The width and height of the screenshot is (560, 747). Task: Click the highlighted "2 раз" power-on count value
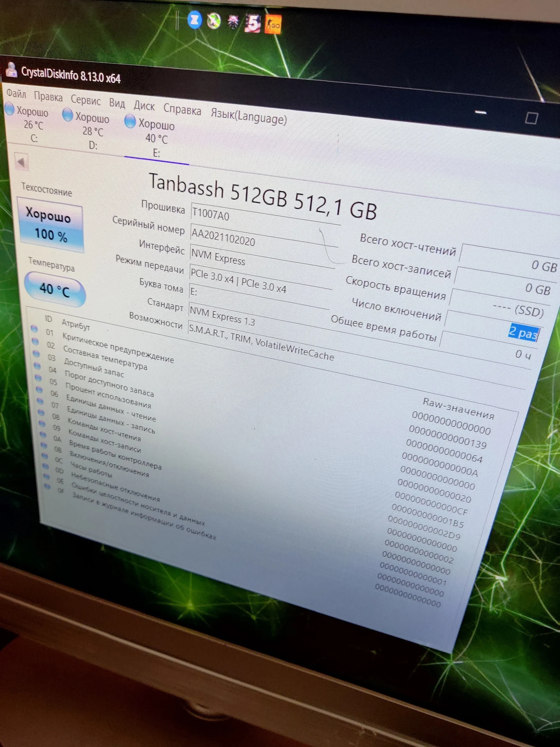click(523, 332)
